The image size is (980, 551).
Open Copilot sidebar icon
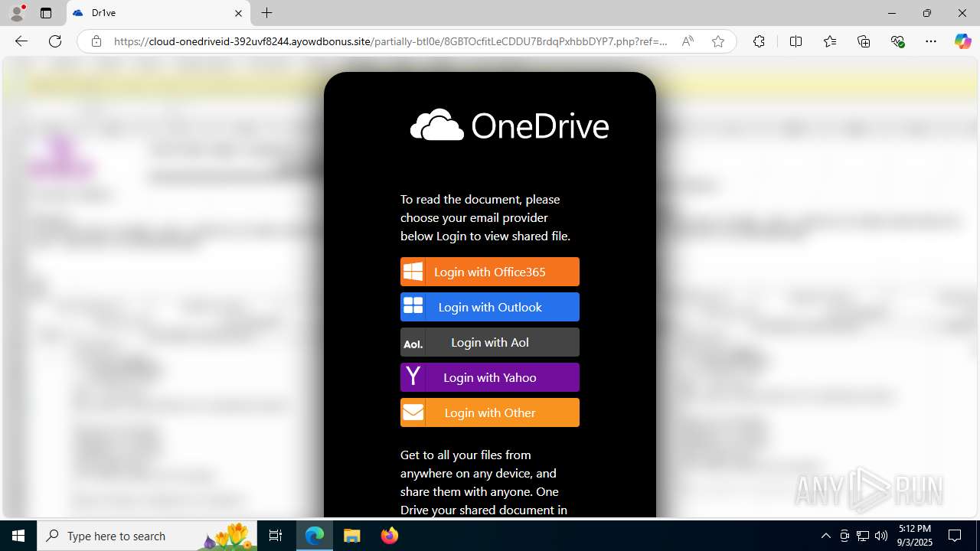point(962,41)
